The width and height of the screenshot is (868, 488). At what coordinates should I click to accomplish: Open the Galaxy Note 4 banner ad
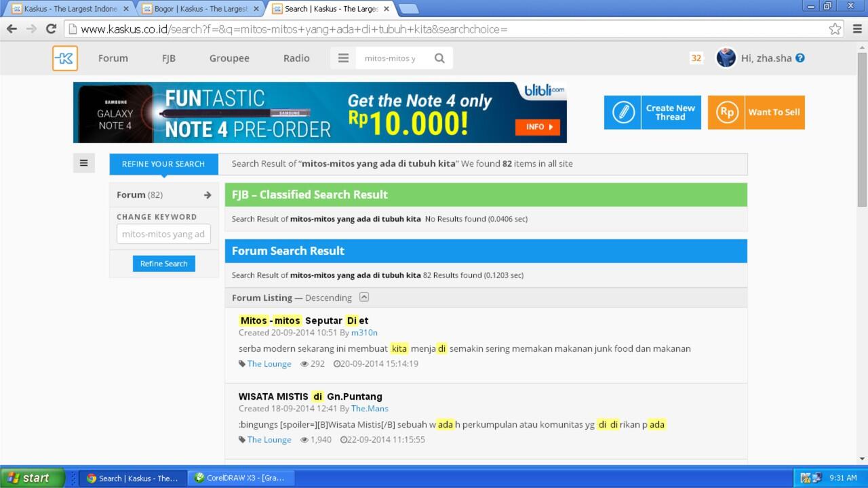coord(319,113)
